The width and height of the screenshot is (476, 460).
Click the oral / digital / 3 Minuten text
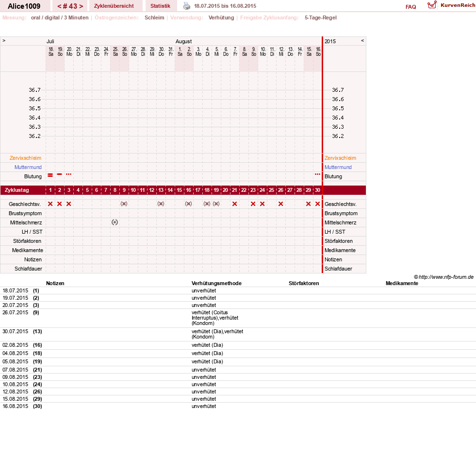(60, 17)
